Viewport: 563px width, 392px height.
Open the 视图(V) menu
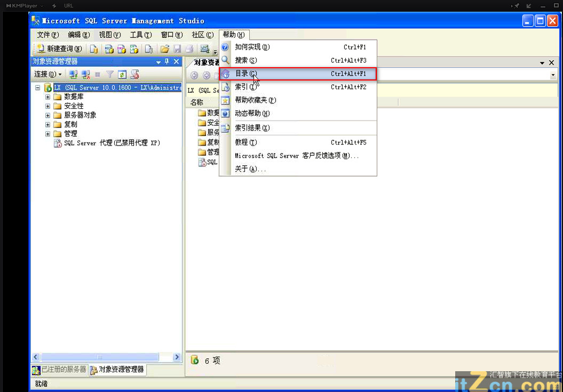109,35
